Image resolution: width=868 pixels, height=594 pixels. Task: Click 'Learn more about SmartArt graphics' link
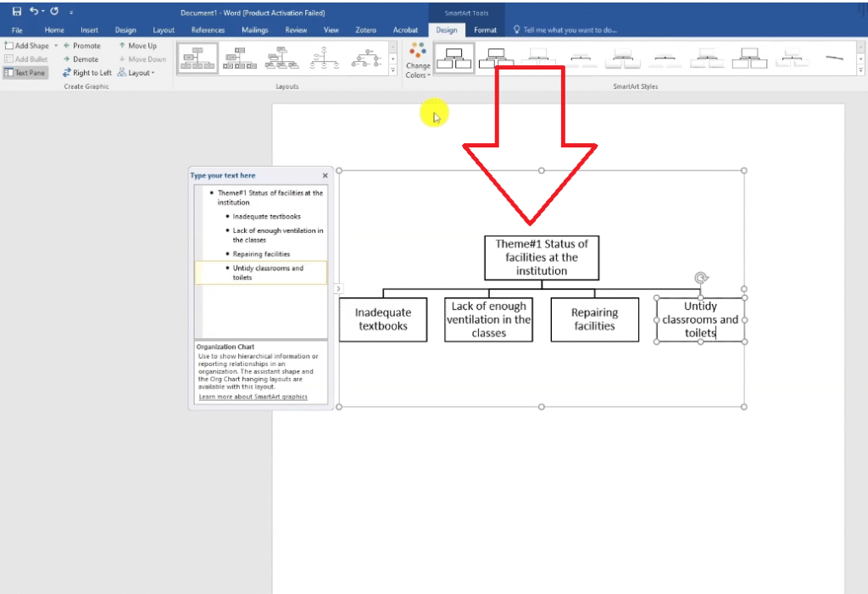[x=253, y=397]
